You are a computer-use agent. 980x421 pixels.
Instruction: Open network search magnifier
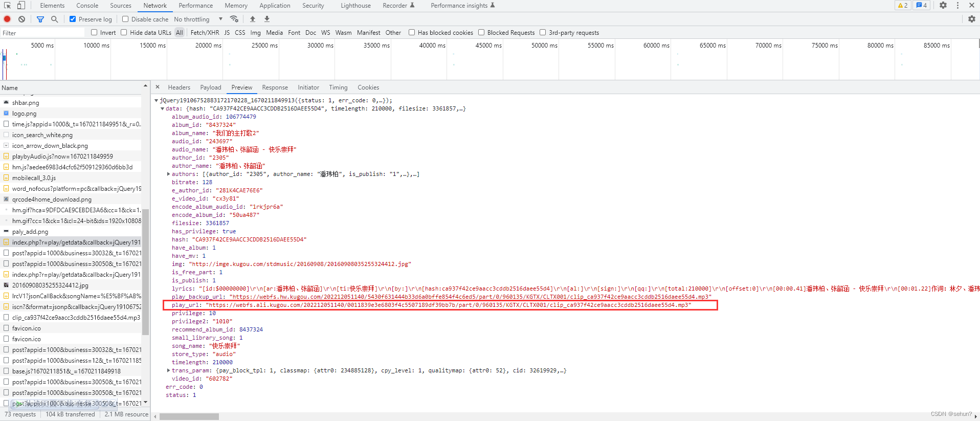tap(54, 19)
